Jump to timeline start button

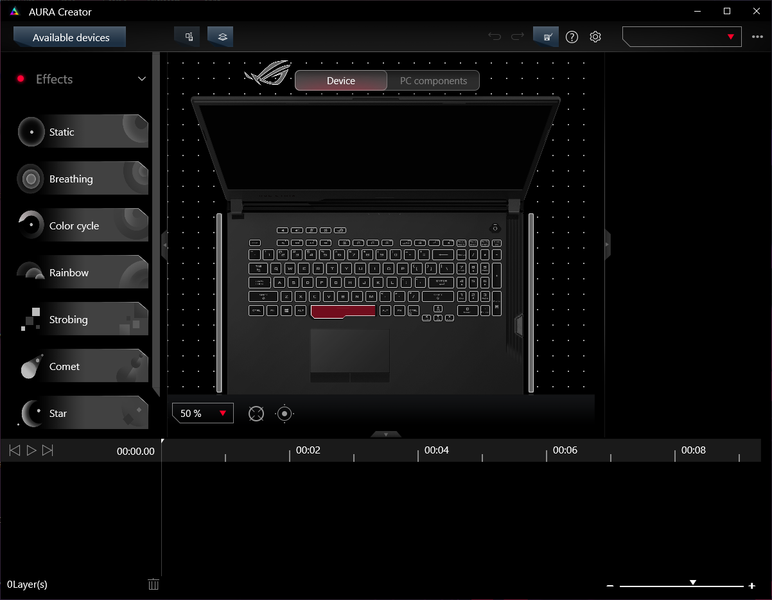coord(15,450)
